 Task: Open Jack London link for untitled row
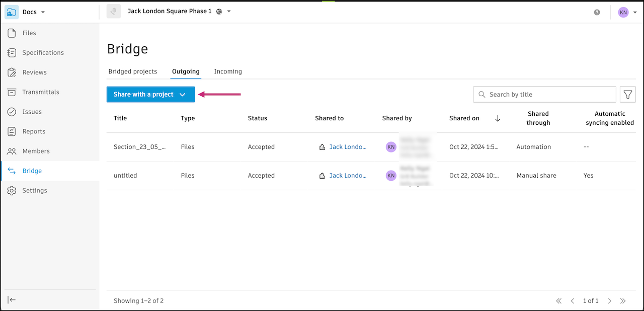coord(348,176)
